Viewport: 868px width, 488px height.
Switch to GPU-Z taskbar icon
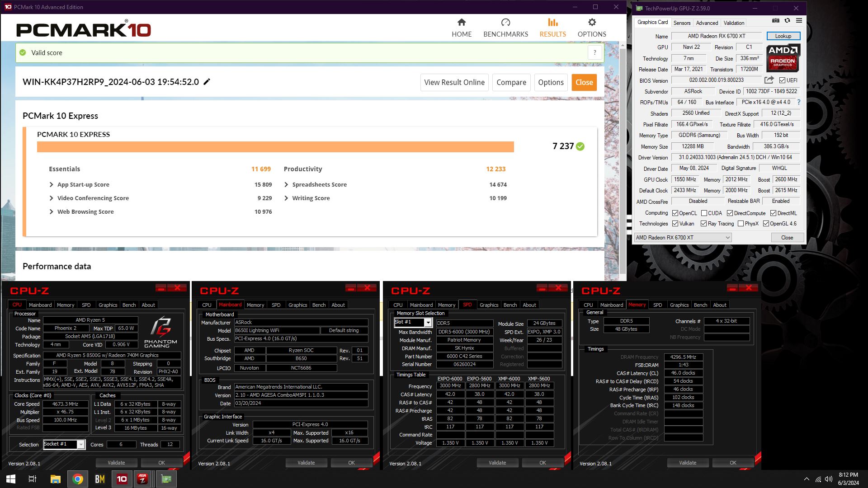[166, 479]
